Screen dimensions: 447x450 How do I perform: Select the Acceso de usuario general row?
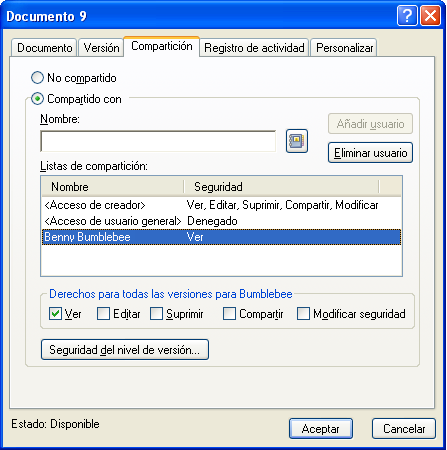221,221
